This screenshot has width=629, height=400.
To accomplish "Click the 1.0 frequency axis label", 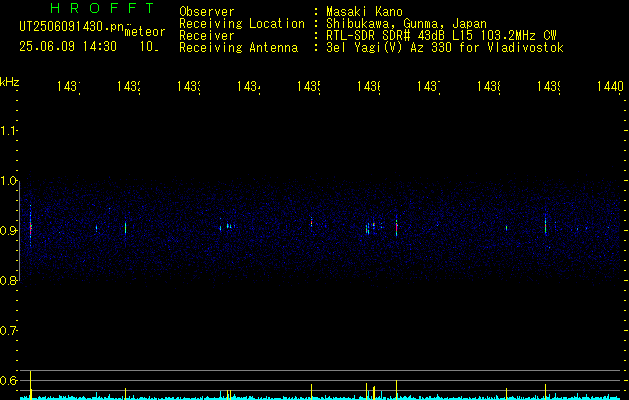I will coord(9,181).
